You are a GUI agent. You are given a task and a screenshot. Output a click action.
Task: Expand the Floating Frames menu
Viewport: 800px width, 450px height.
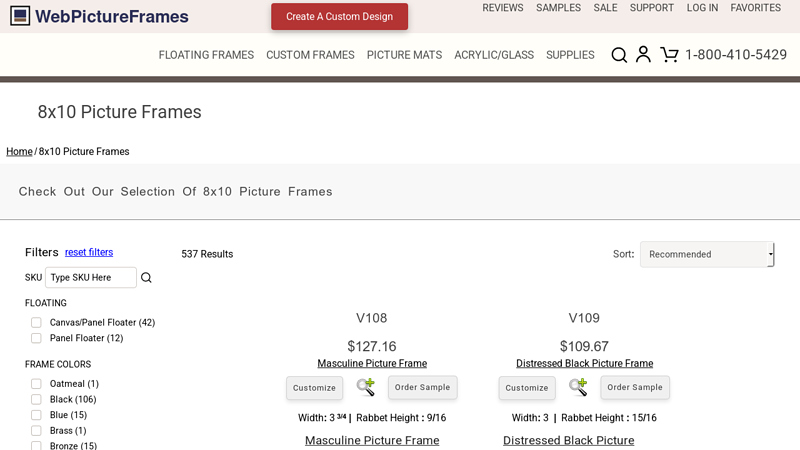point(206,55)
